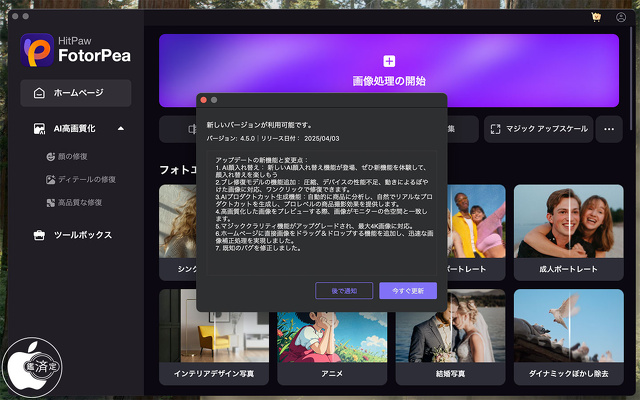Click the AI高画質化 sidebar icon
This screenshot has width=640, height=400.
click(x=39, y=129)
